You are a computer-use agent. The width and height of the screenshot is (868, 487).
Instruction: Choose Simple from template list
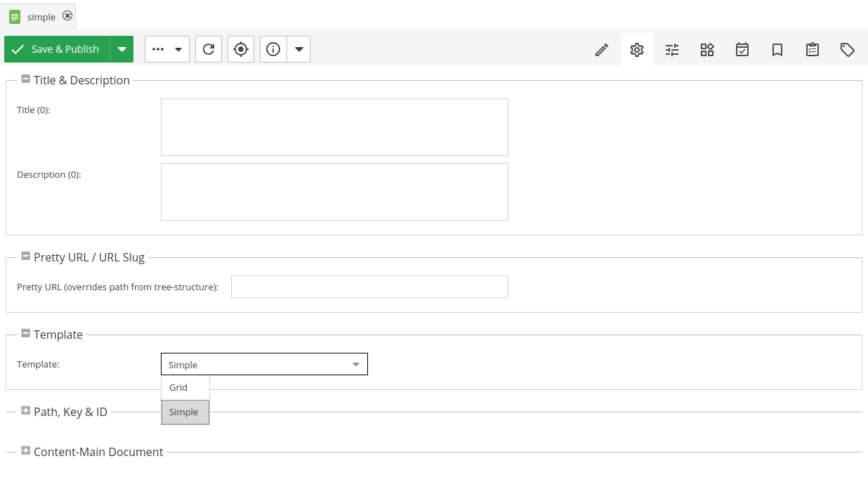[x=185, y=412]
